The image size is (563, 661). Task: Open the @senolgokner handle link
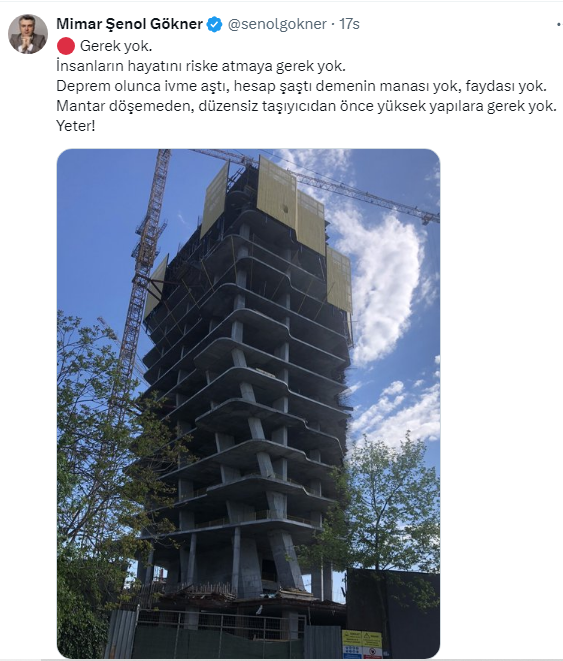coord(277,24)
